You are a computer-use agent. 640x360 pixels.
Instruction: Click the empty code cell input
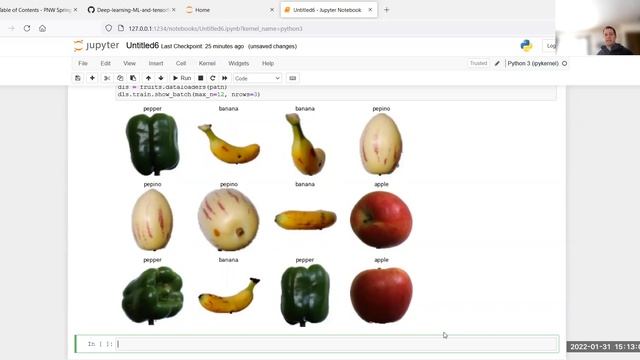(x=337, y=344)
